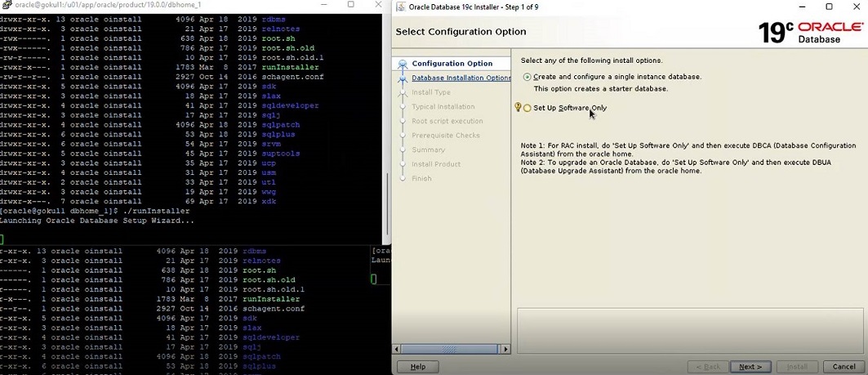Maximize the Oracle installer window
Image resolution: width=868 pixels, height=375 pixels.
(829, 7)
